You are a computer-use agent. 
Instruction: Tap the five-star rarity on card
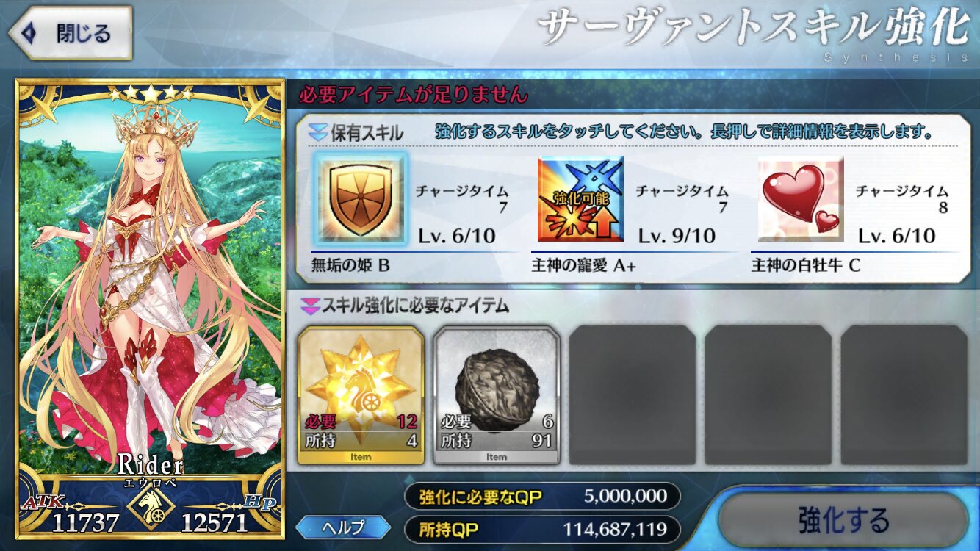tap(150, 93)
